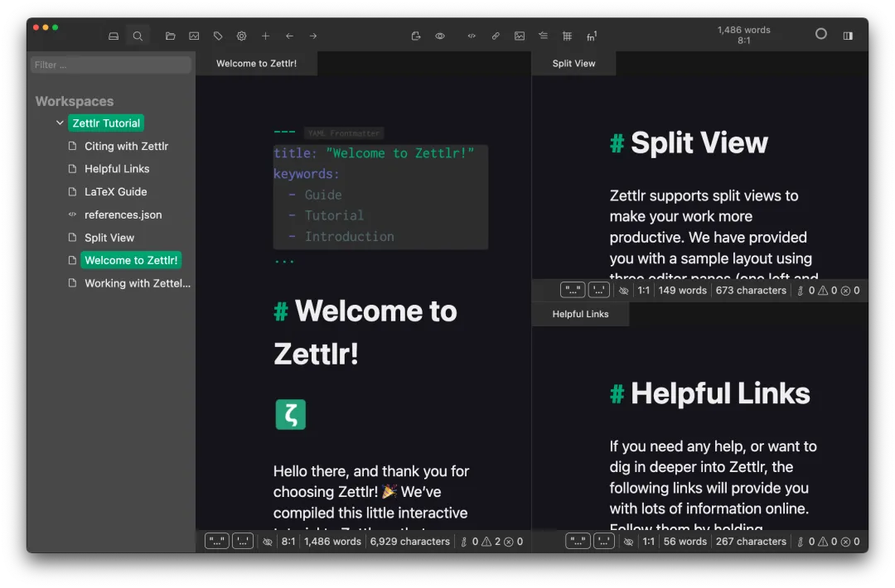Click the Welcome to Zettlr! heading
Viewport: 895px width, 588px height.
point(365,332)
